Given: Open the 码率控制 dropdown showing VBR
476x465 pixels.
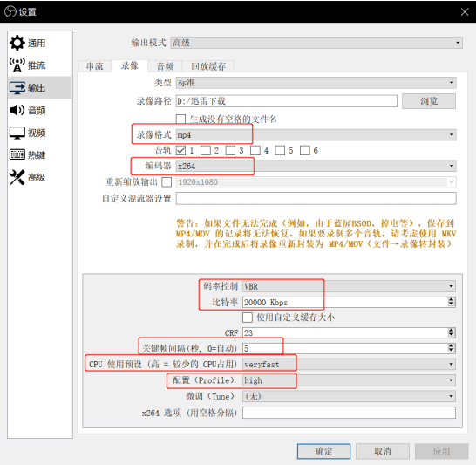Looking at the screenshot, I should (349, 286).
